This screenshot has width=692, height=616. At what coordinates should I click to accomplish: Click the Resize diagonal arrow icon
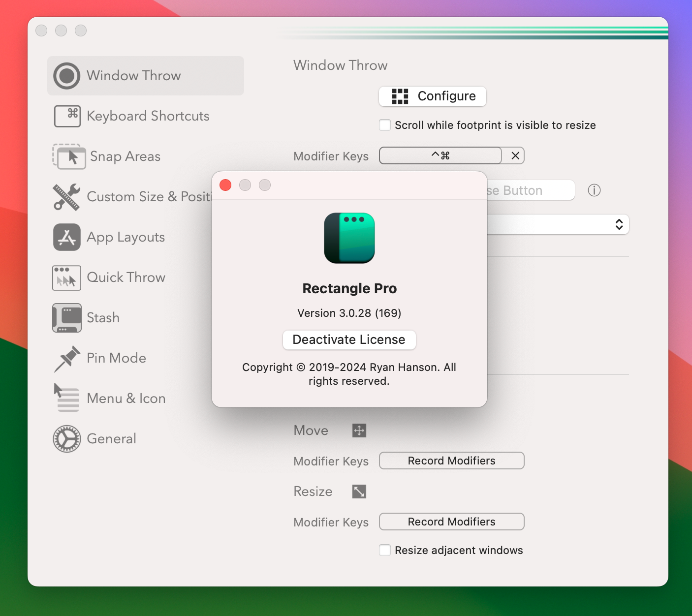tap(359, 491)
